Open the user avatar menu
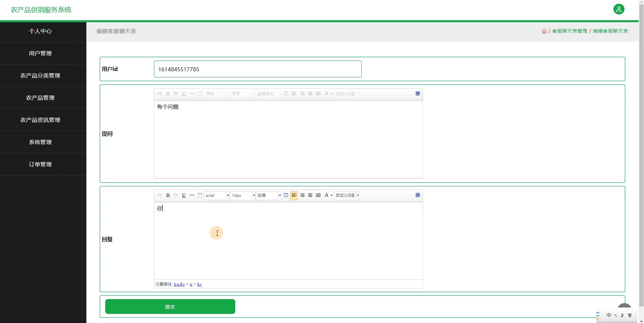The image size is (644, 323). (x=619, y=9)
